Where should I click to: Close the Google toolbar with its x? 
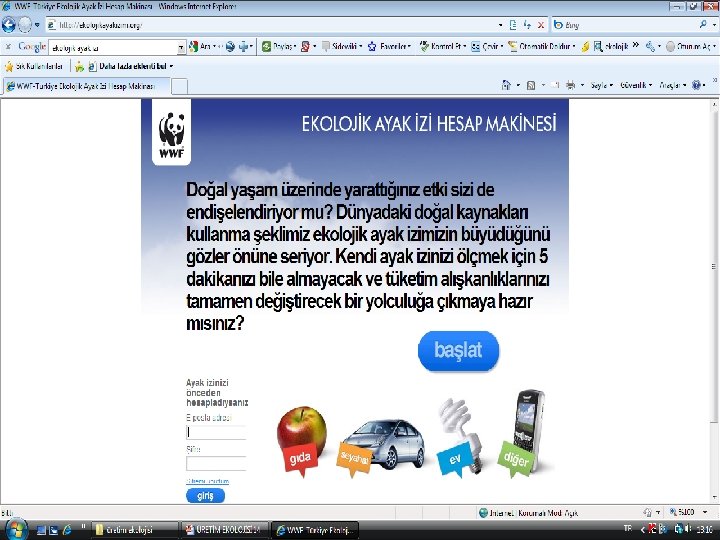tap(8, 46)
